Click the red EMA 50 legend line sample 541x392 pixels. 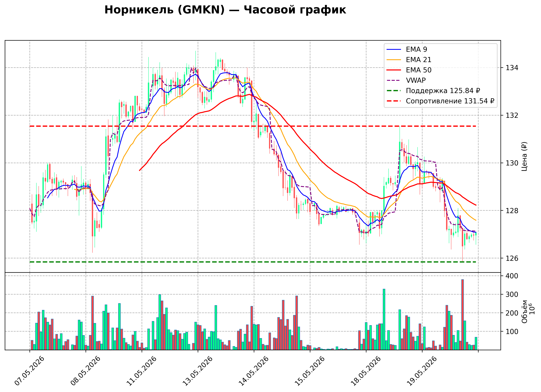(394, 70)
